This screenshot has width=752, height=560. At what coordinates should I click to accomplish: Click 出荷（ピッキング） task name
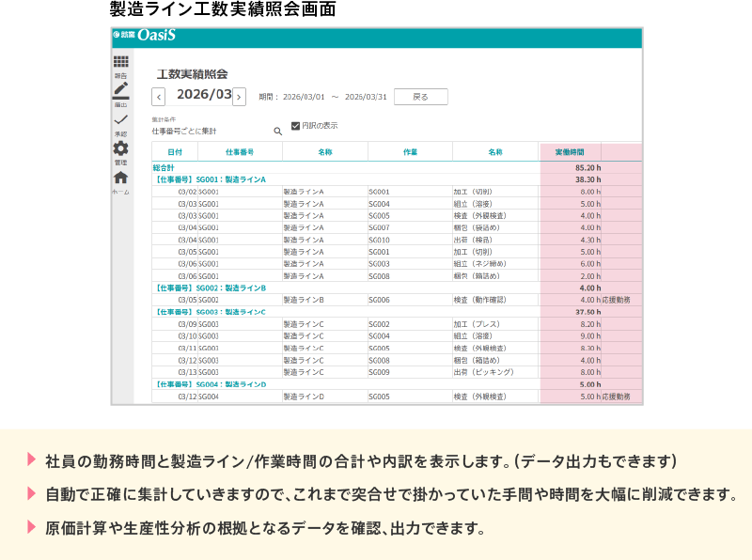click(x=483, y=372)
